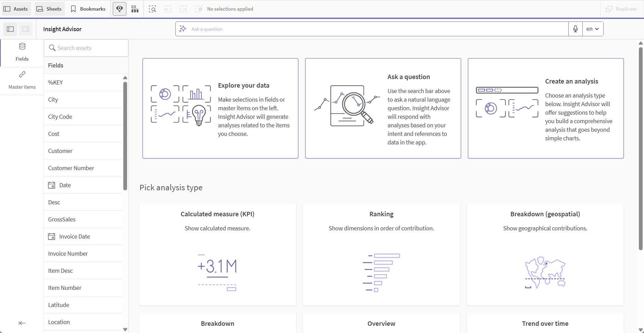This screenshot has width=644, height=333.
Task: Open the selections search tool
Action: click(152, 9)
